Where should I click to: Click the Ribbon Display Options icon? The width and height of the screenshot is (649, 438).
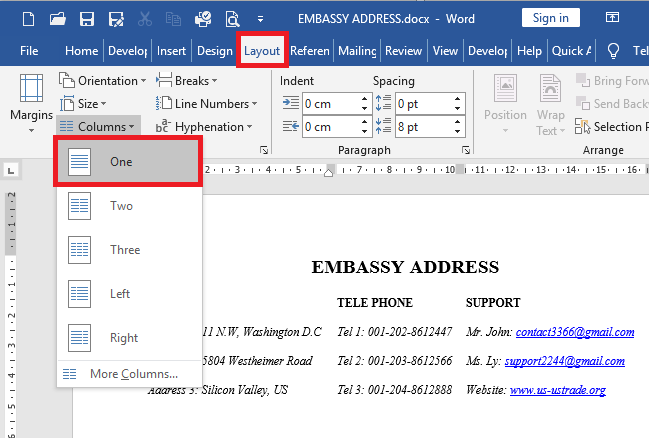point(612,17)
